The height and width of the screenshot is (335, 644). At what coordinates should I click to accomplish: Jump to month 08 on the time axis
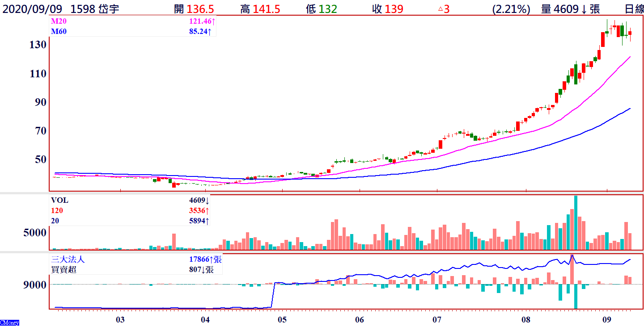click(x=526, y=320)
